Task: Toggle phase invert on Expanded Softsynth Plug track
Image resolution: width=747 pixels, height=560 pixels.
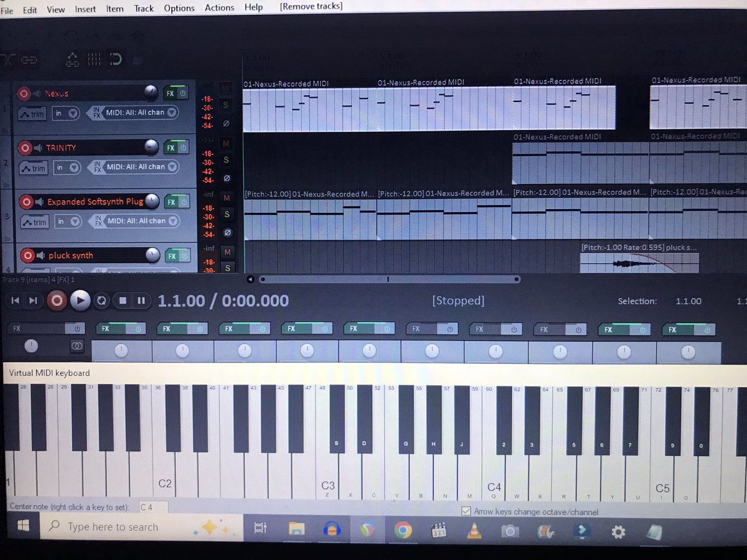Action: [x=227, y=232]
